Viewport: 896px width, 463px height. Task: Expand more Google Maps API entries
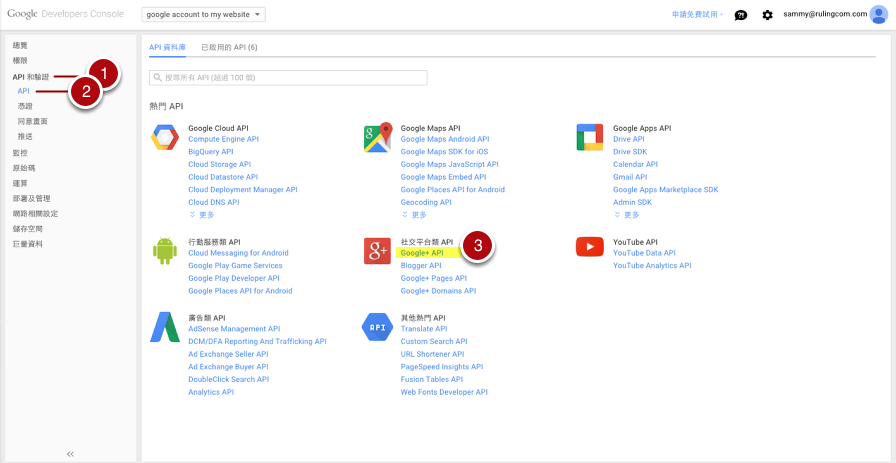414,215
